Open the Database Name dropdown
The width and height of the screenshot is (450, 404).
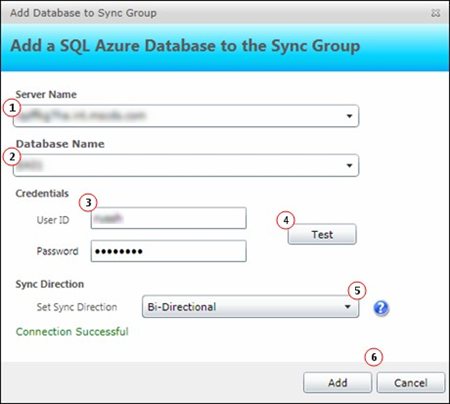(186, 165)
